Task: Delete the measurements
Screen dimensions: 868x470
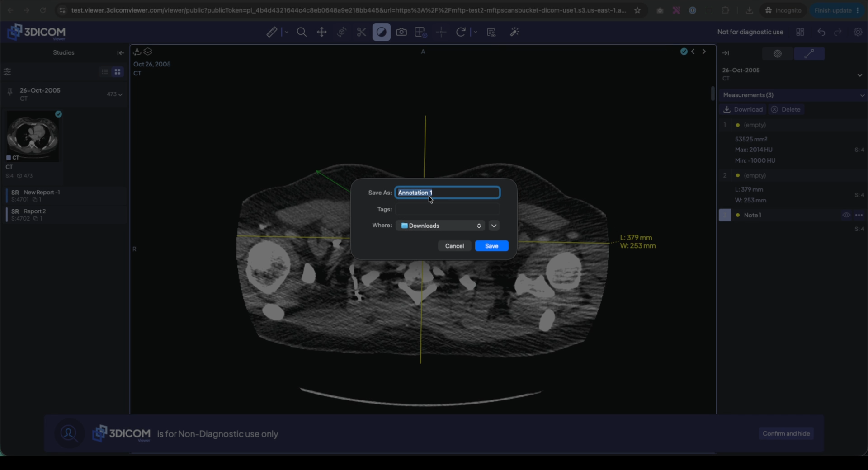Action: pos(786,109)
